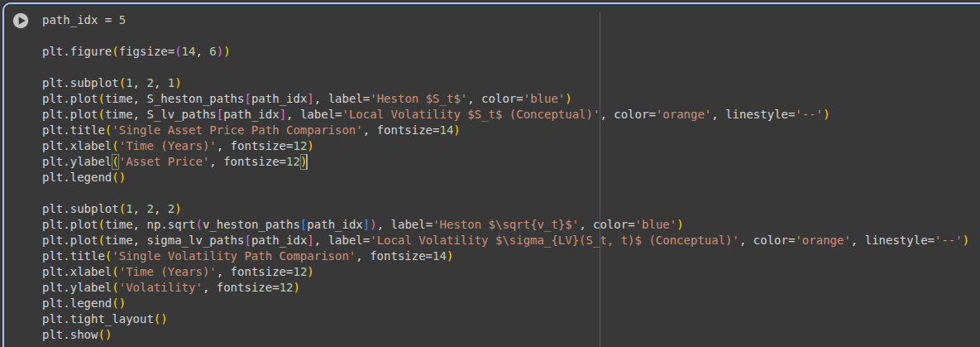This screenshot has height=347, width=980.
Task: Click S_lv_paths variable in plot line
Action: [x=181, y=114]
